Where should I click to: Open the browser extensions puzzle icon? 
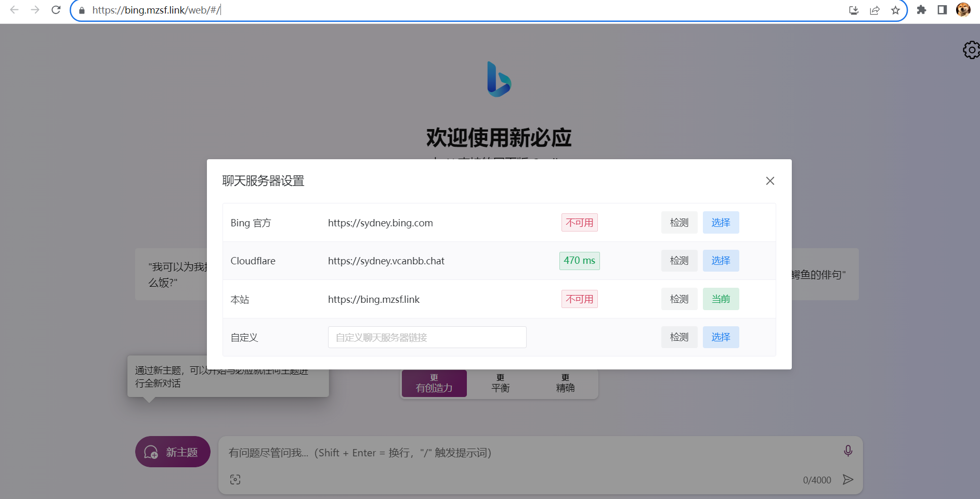921,10
